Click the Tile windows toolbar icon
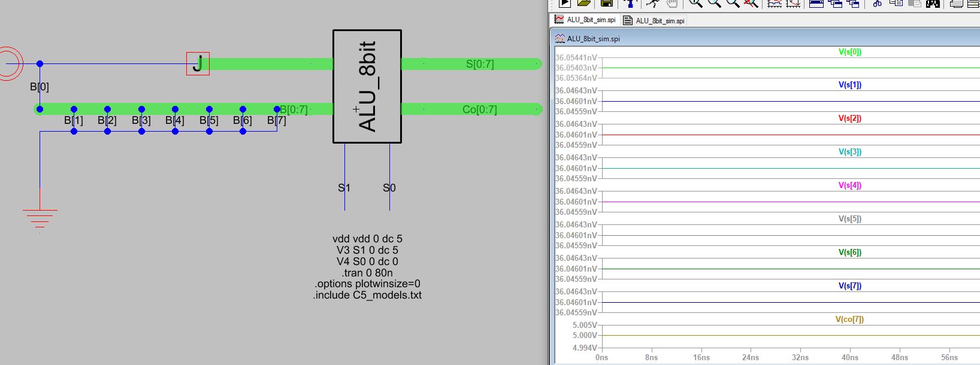 pyautogui.click(x=816, y=4)
